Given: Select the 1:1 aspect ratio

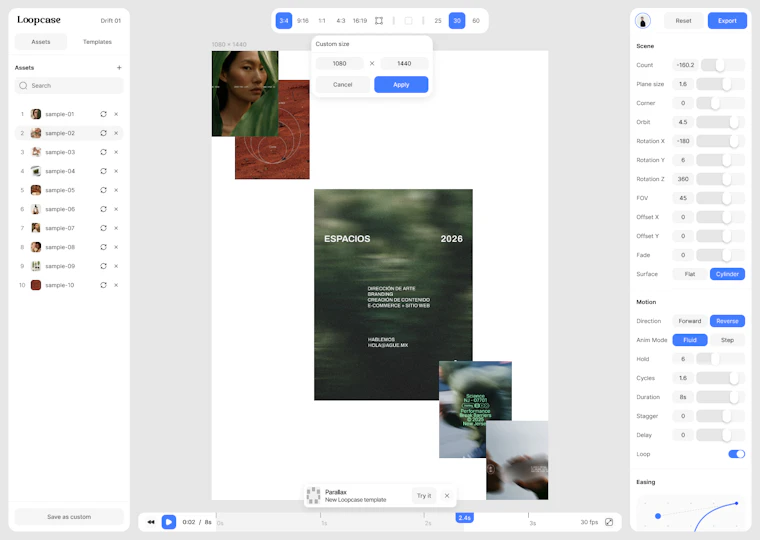Looking at the screenshot, I should [x=322, y=20].
